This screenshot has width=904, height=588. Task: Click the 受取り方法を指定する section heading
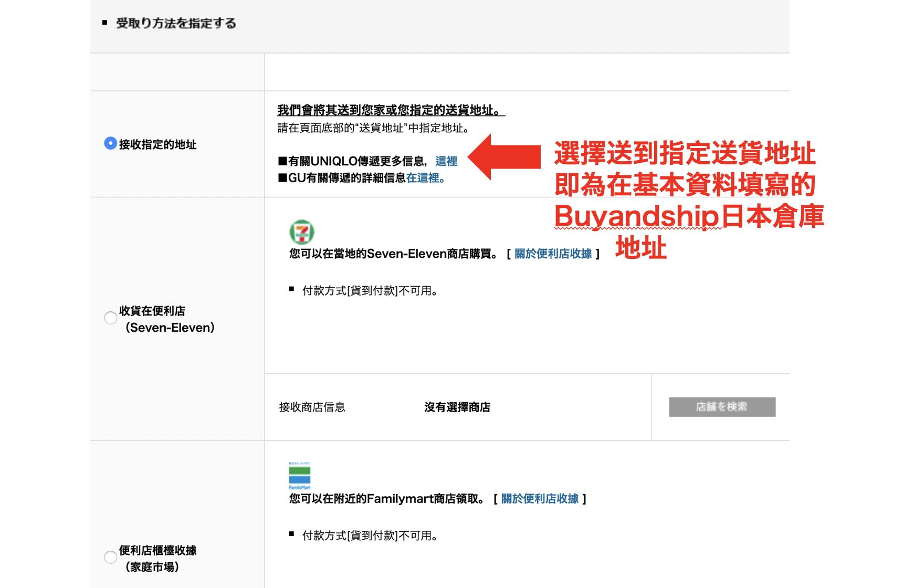[176, 23]
